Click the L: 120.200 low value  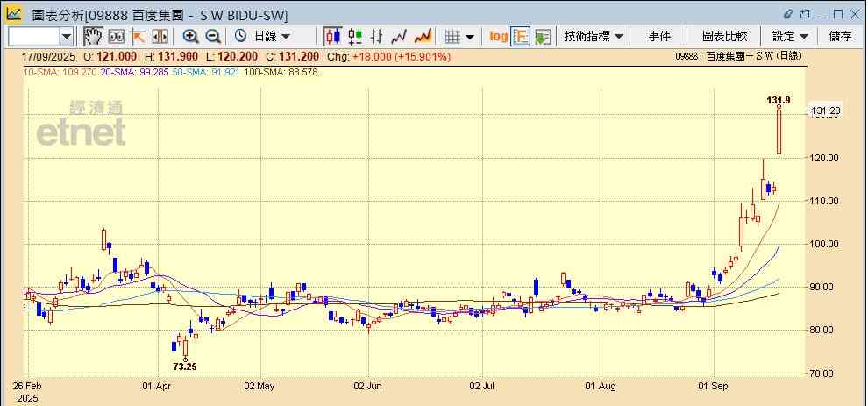click(x=231, y=56)
